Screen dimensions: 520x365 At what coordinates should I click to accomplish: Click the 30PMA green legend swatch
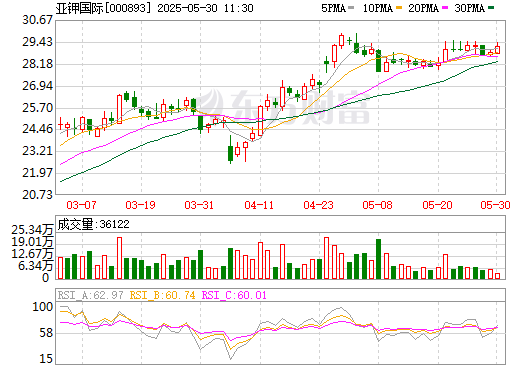point(491,8)
